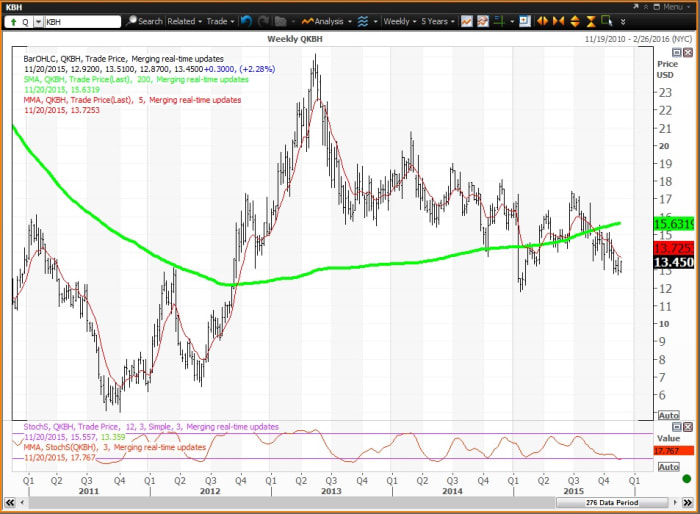
Task: Click the horizontal expand arrows icon
Action: point(543,20)
